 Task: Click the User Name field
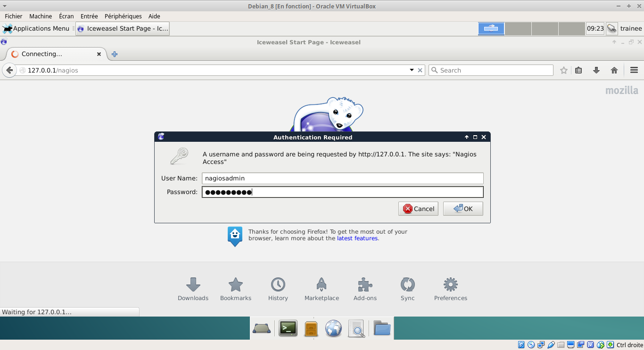(x=343, y=178)
